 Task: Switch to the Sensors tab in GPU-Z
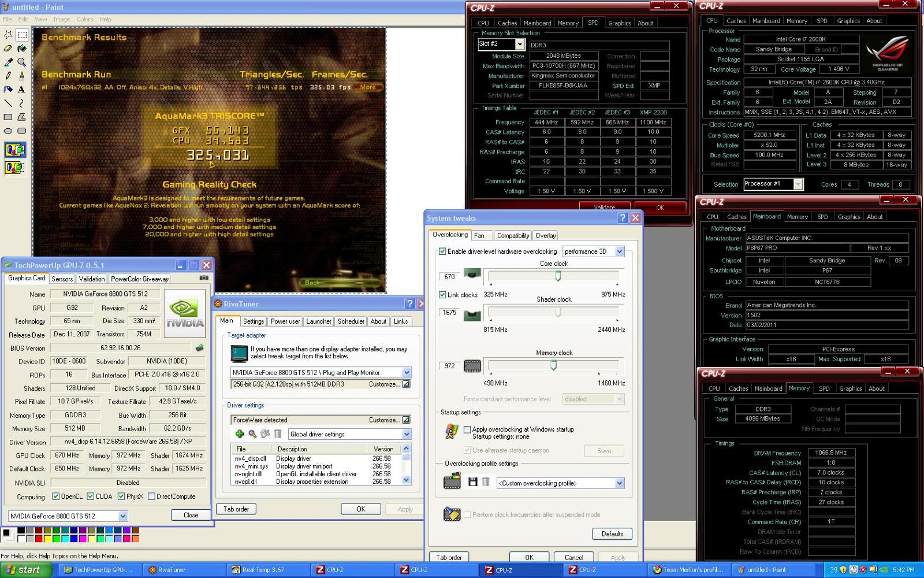(62, 279)
